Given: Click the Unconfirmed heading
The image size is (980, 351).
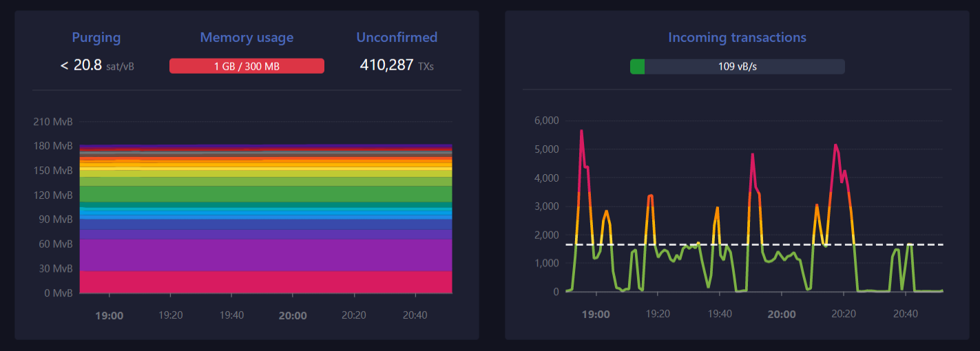Looking at the screenshot, I should [x=397, y=37].
